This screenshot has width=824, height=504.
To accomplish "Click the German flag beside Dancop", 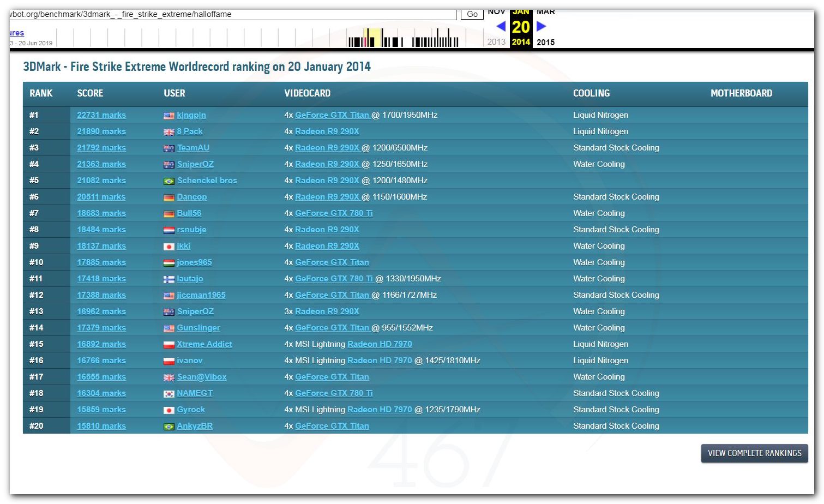I will [169, 197].
